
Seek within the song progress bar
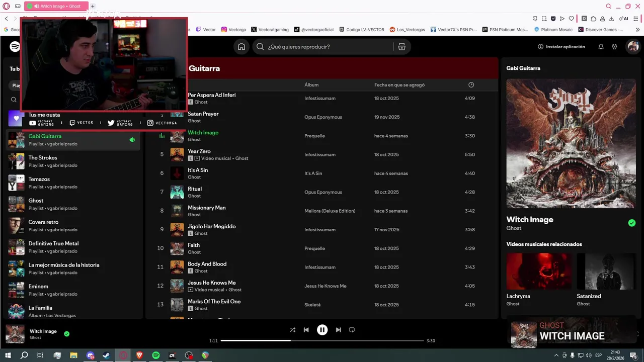pos(322,340)
